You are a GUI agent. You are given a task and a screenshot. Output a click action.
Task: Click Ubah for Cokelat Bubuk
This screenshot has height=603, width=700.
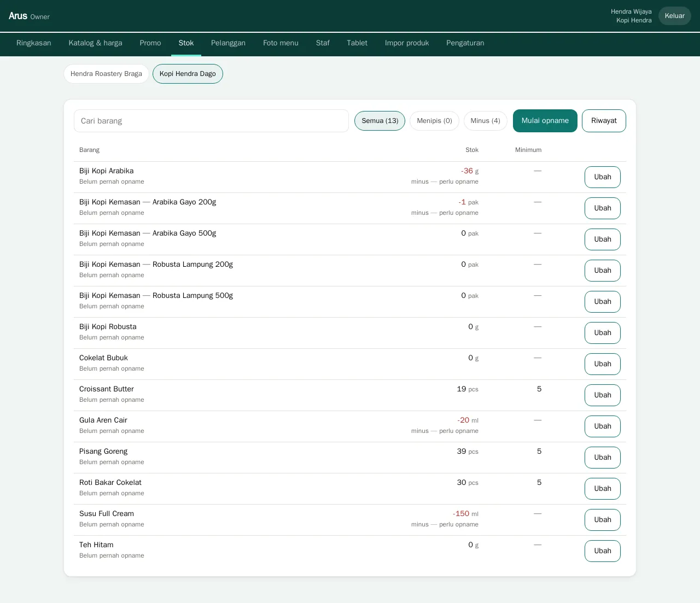point(603,364)
